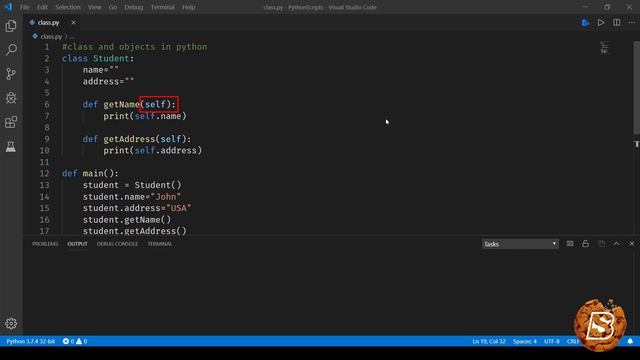
Task: Click Spaces: 4 indentation setting
Action: click(525, 341)
